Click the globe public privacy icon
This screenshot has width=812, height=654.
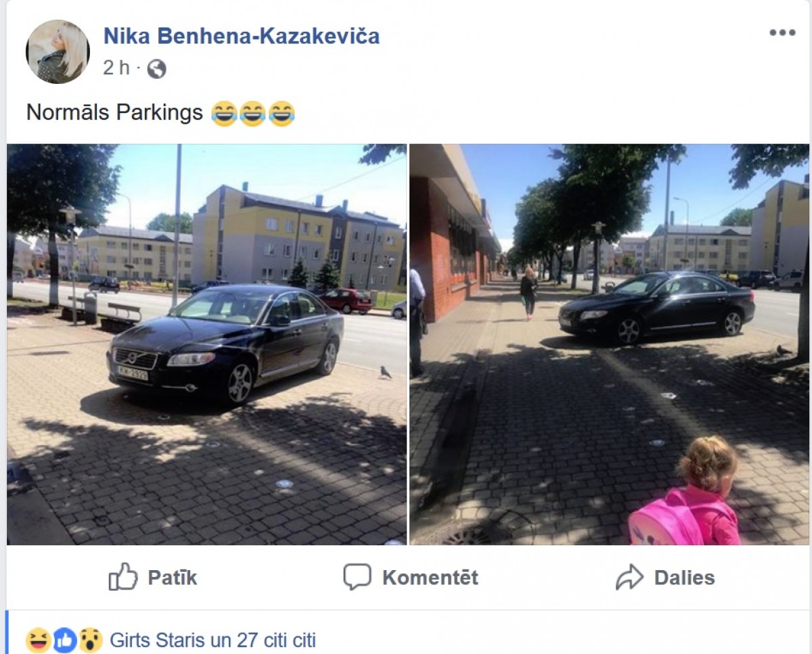point(156,69)
